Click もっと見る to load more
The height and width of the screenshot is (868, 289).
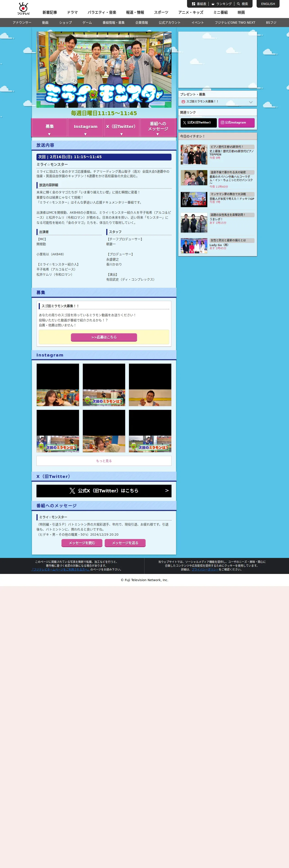pos(104,461)
